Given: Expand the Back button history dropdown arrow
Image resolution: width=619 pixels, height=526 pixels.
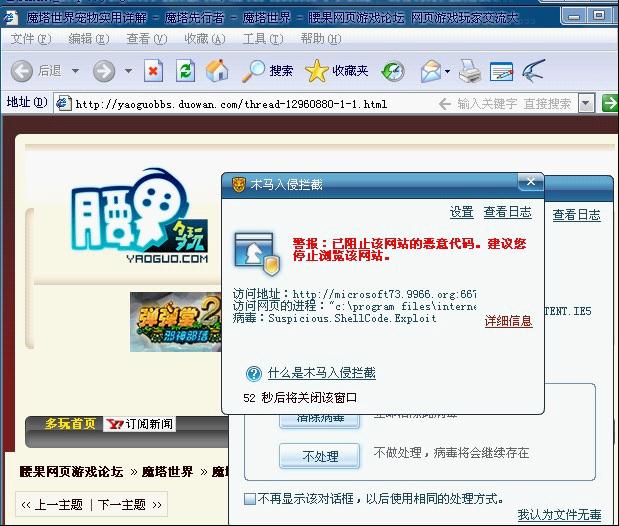Looking at the screenshot, I should pyautogui.click(x=74, y=71).
